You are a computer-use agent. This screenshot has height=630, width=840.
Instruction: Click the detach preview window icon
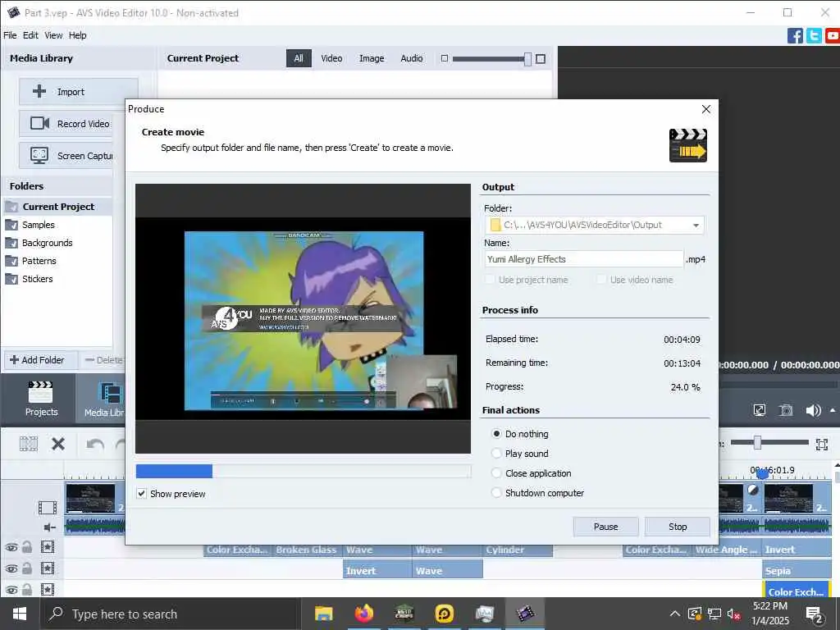[x=759, y=410]
